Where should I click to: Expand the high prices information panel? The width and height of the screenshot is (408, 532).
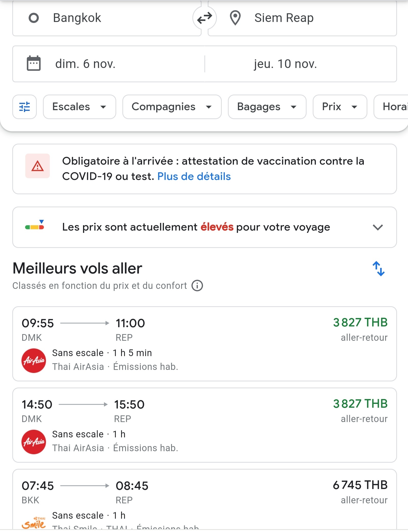tap(378, 227)
